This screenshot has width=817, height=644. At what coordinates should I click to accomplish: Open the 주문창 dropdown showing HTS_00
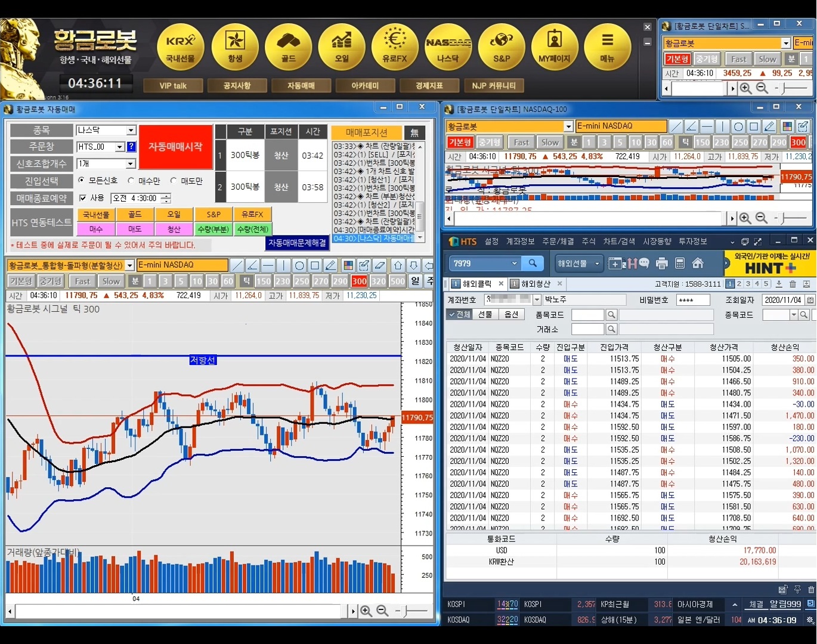[x=120, y=147]
